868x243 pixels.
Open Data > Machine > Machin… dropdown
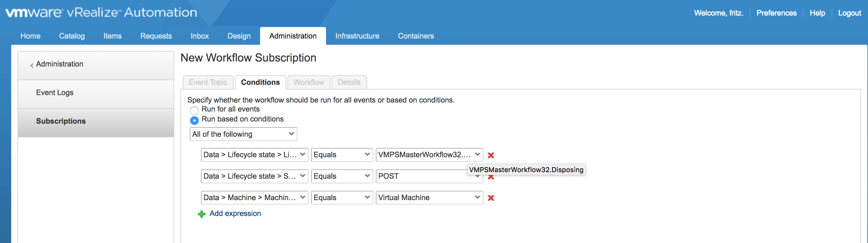tap(255, 198)
